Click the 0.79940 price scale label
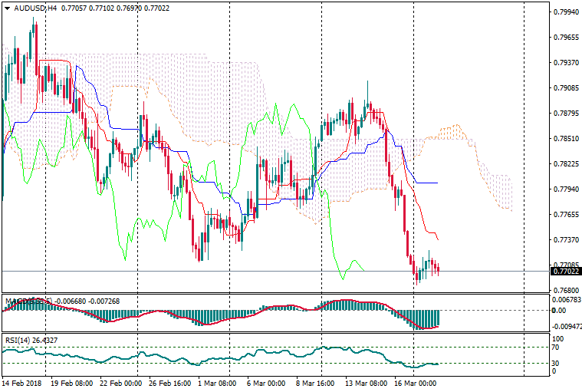 [566, 12]
